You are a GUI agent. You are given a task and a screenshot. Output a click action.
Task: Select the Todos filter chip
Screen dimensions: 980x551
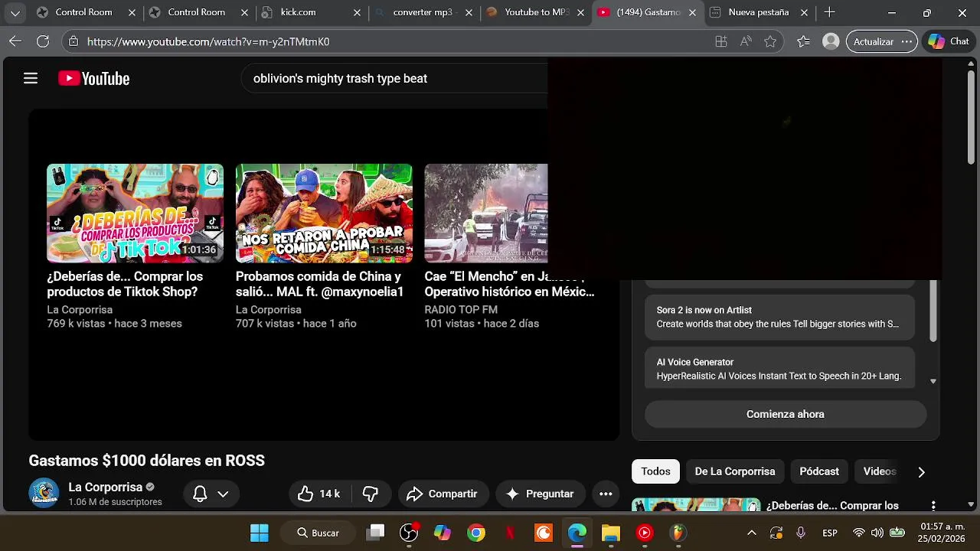(x=655, y=471)
